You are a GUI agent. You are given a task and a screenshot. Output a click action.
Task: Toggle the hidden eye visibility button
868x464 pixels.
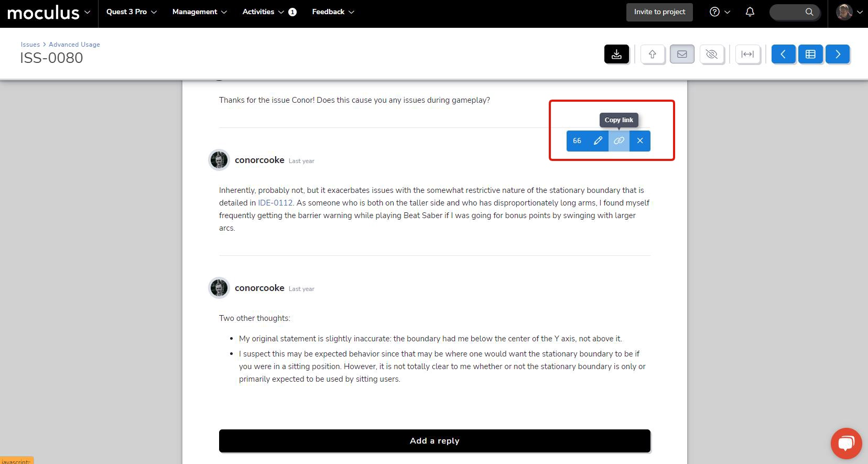click(x=711, y=54)
